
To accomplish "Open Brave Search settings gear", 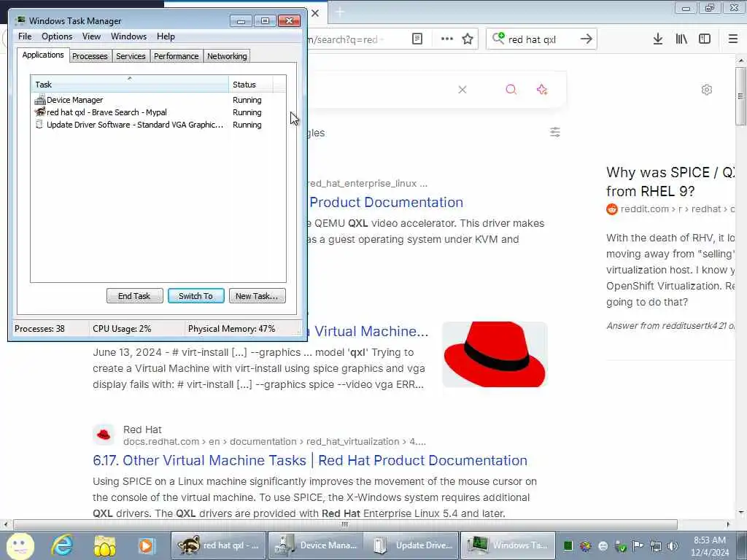I will pyautogui.click(x=706, y=90).
